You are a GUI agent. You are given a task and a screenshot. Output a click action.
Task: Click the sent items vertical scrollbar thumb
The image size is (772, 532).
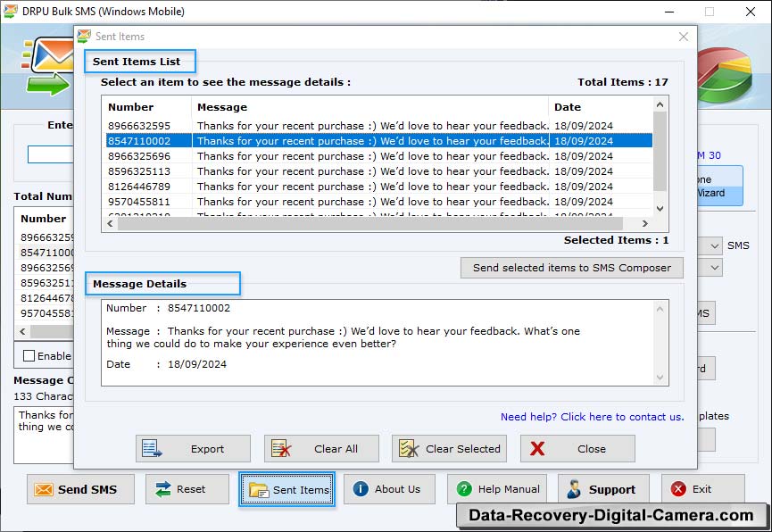point(660,152)
